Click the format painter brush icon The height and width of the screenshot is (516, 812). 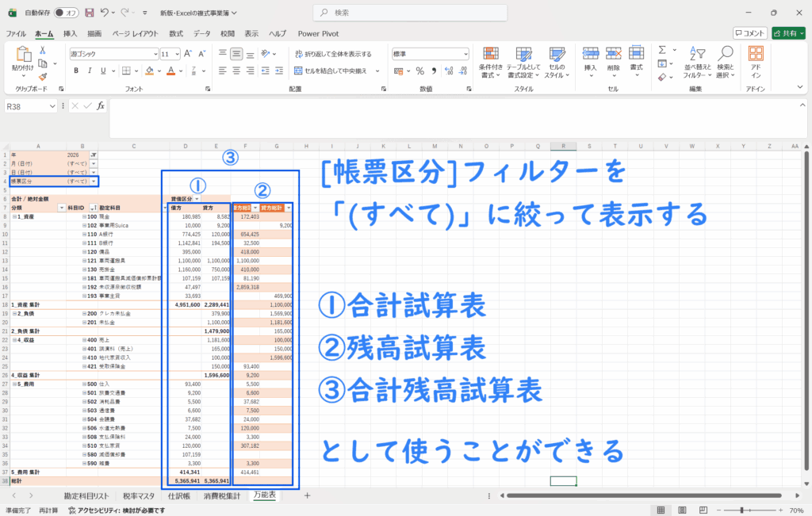[x=43, y=76]
